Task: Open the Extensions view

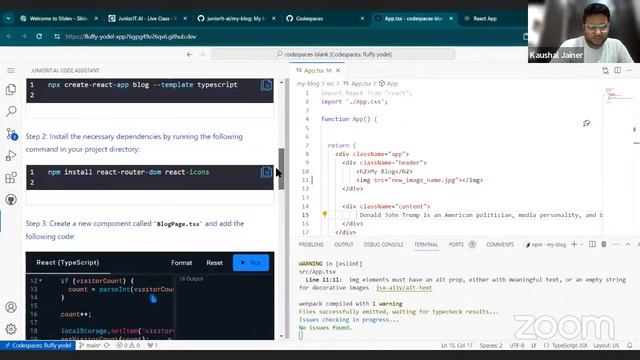Action: point(11,178)
